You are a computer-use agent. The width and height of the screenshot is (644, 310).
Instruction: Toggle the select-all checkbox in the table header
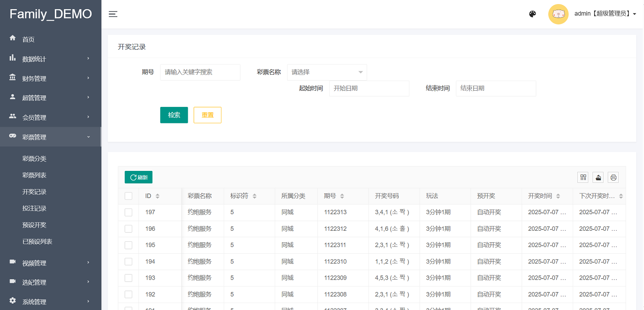128,196
